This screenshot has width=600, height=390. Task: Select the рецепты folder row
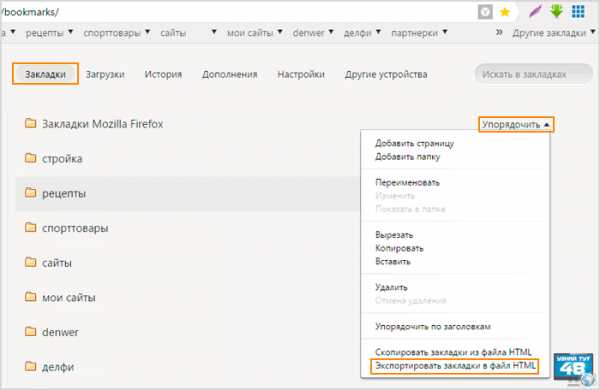coord(188,193)
